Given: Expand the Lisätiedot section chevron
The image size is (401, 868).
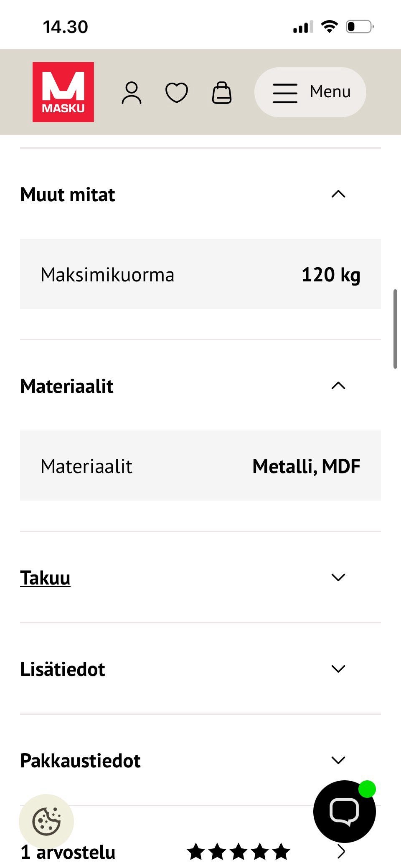Looking at the screenshot, I should 338,669.
